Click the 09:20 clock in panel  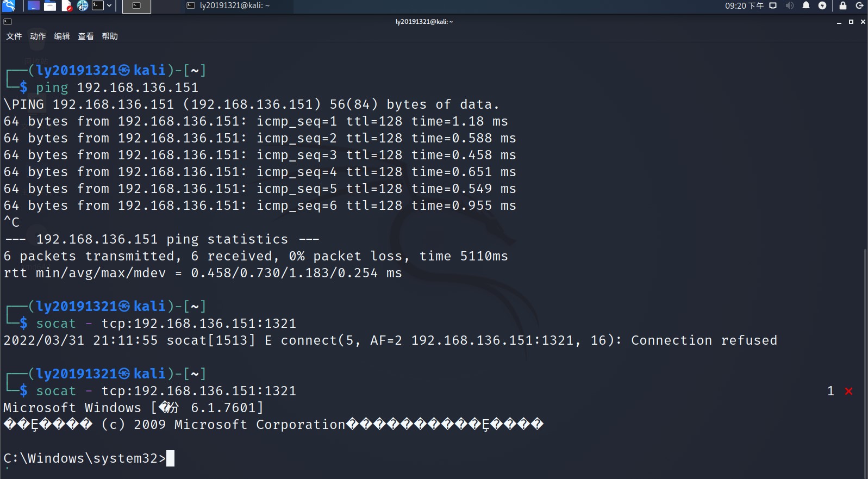click(744, 6)
